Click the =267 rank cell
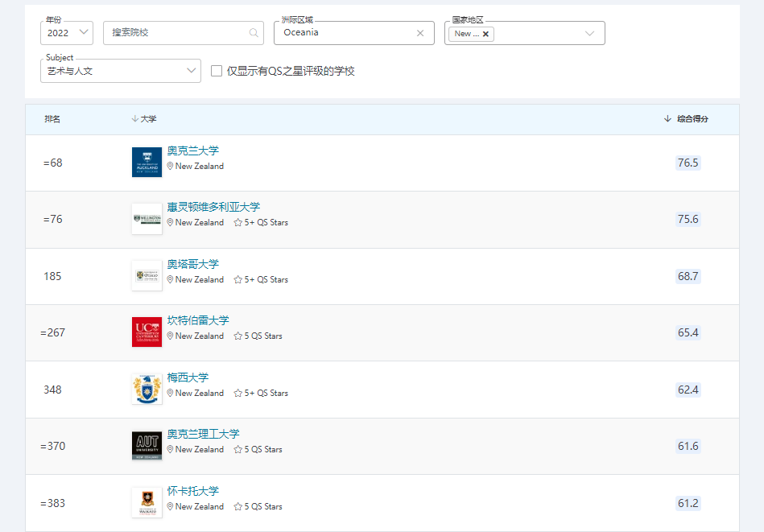The image size is (764, 532). 52,332
